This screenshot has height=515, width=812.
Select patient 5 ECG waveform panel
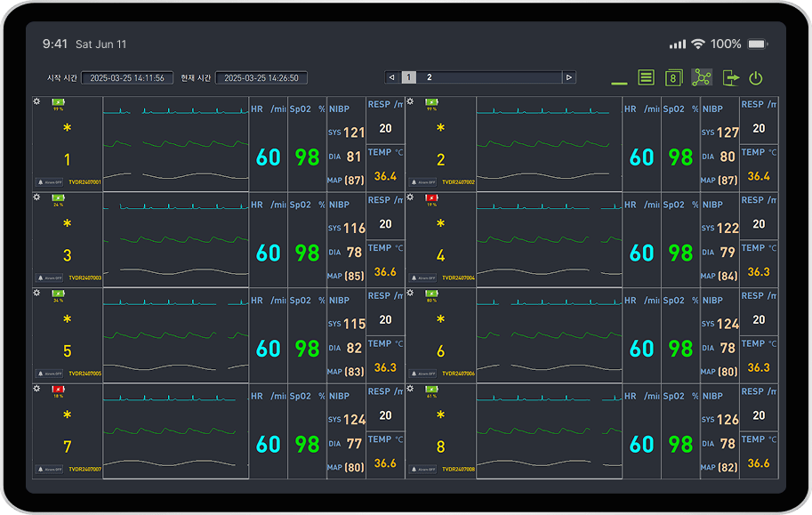coord(176,335)
